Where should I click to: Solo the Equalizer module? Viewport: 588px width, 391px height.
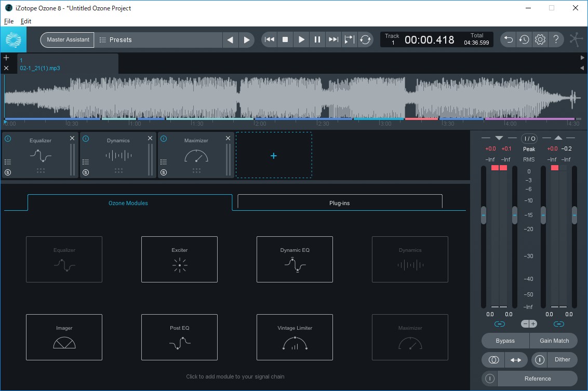(x=8, y=172)
